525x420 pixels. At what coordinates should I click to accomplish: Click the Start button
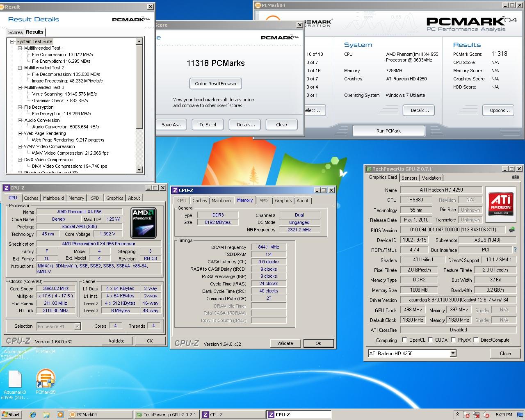point(11,415)
